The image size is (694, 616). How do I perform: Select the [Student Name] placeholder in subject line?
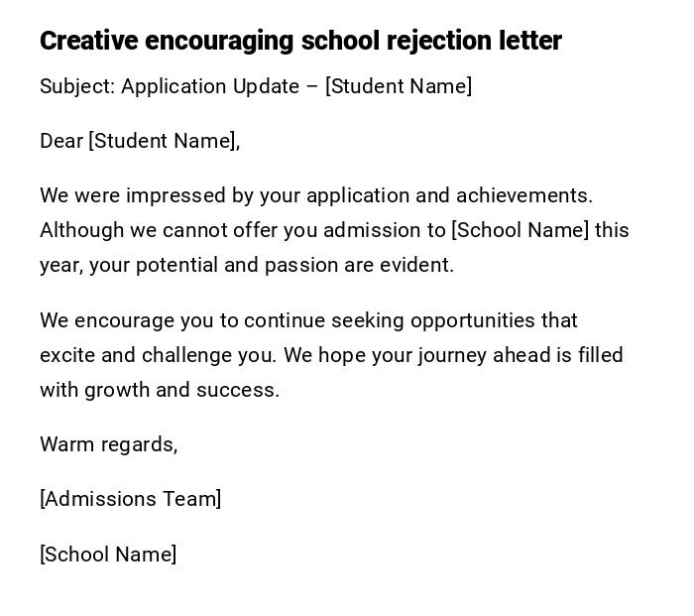pyautogui.click(x=399, y=86)
